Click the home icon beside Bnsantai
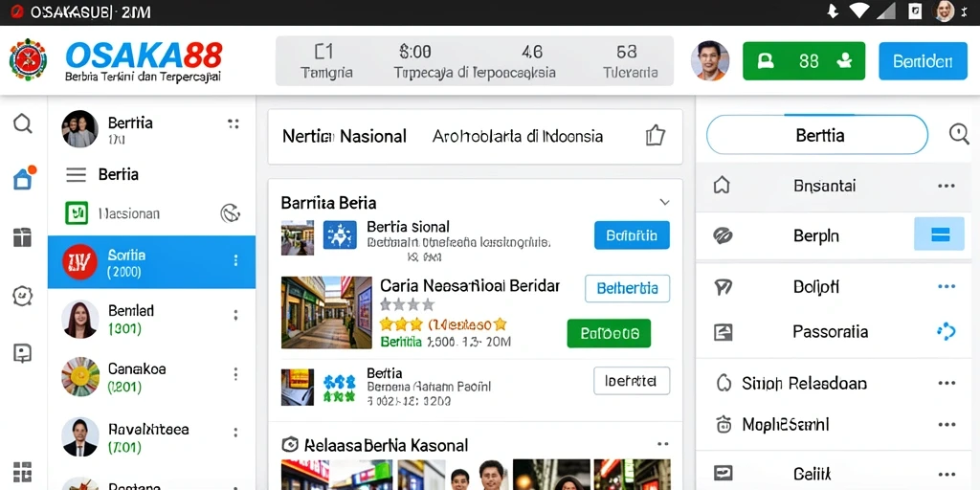Viewport: 980px width, 490px height. (722, 185)
